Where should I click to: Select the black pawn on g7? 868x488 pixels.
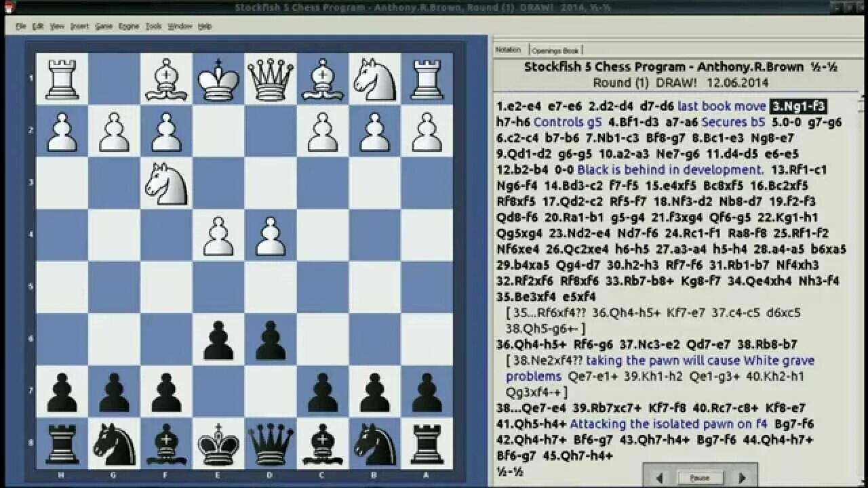tap(114, 392)
